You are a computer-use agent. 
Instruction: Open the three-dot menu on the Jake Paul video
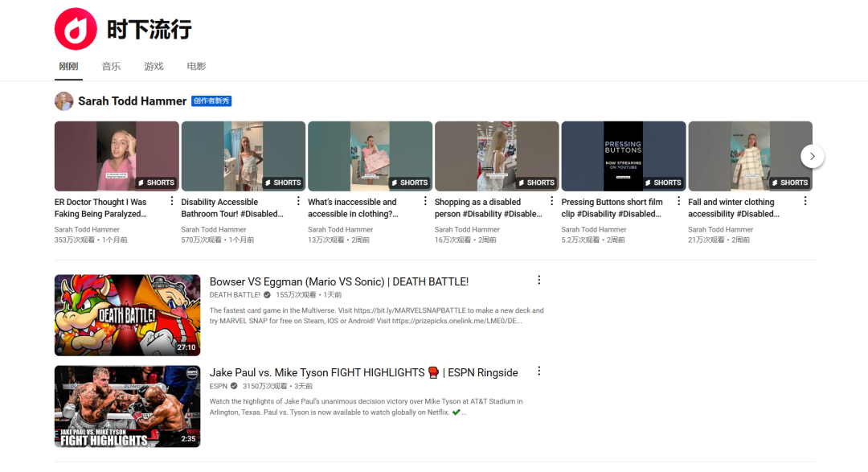pos(538,371)
